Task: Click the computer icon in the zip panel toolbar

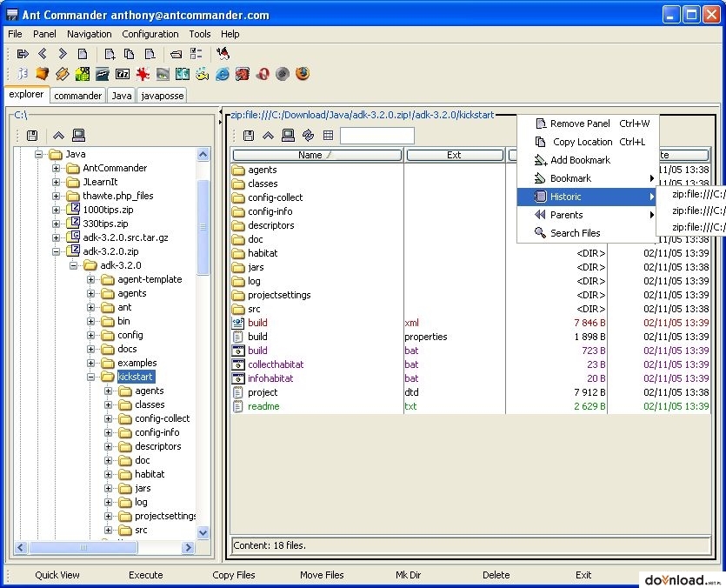Action: pos(289,136)
